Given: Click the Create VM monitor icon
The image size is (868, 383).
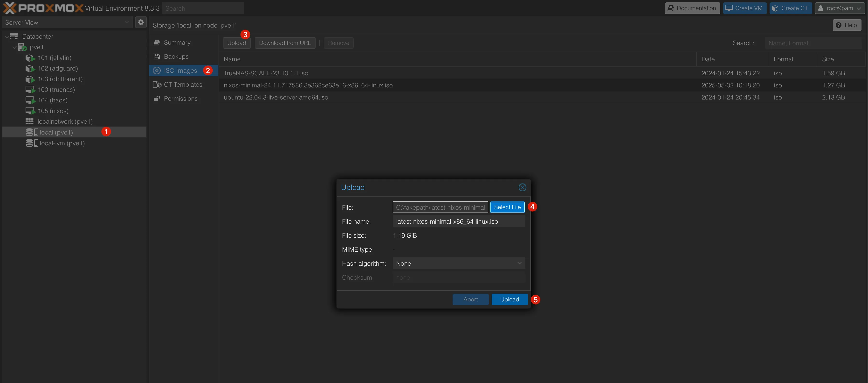Looking at the screenshot, I should coord(729,8).
